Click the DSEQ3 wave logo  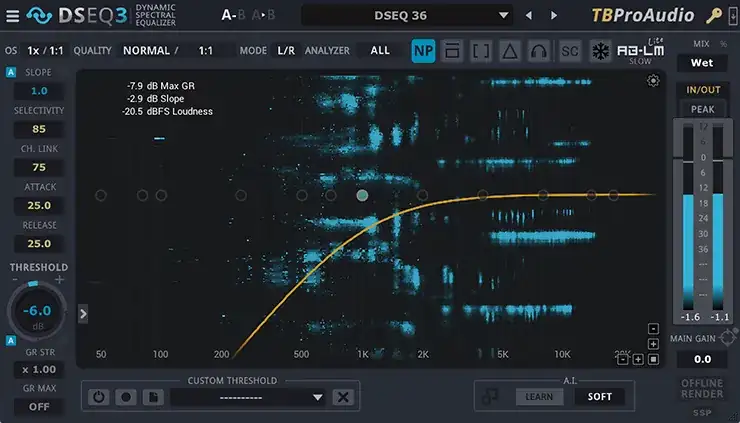[x=39, y=16]
